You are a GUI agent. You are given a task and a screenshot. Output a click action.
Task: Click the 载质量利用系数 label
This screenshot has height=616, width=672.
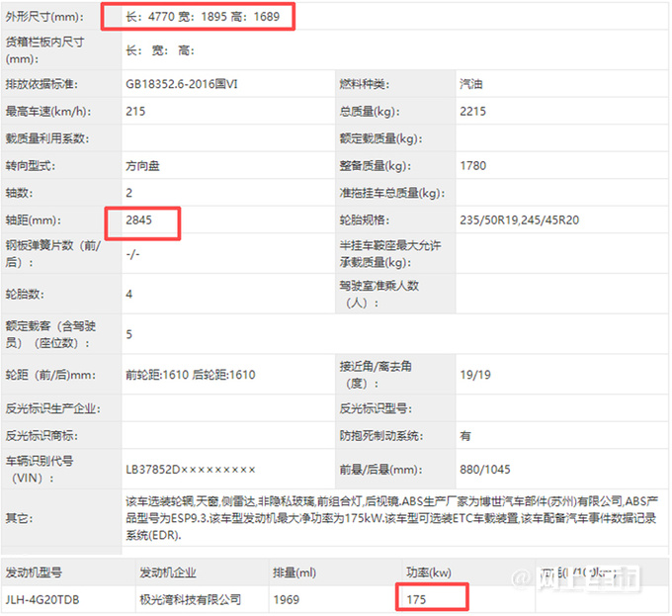47,138
